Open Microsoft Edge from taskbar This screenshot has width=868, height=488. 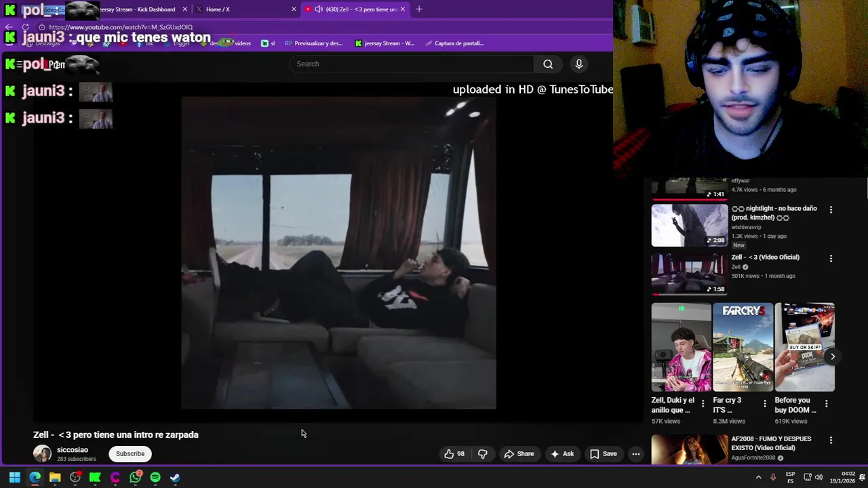[35, 477]
